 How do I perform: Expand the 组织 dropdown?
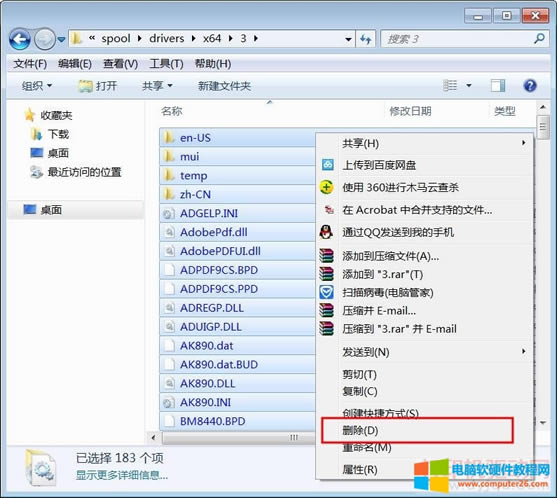pyautogui.click(x=37, y=86)
